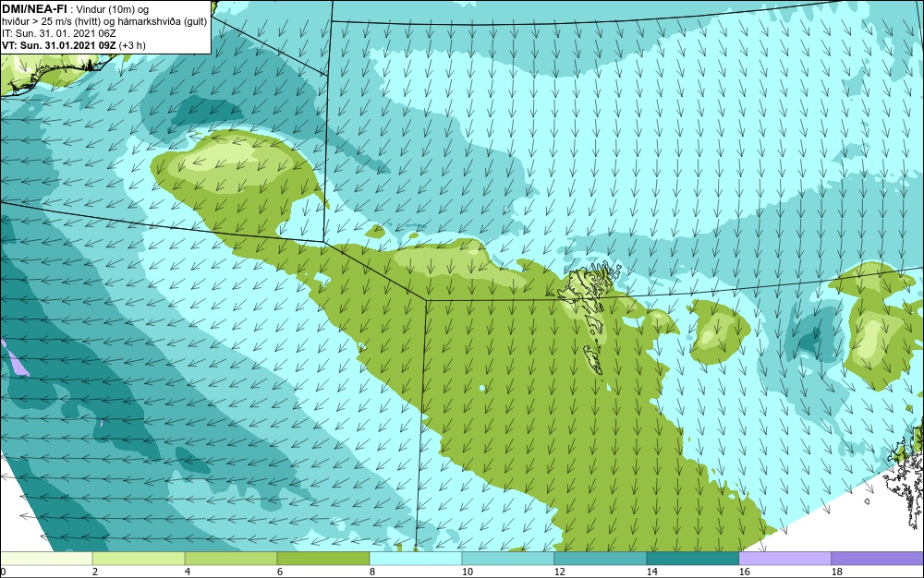
Task: Click the 16–18 m/s lavender legend swatch
Action: pyautogui.click(x=784, y=558)
